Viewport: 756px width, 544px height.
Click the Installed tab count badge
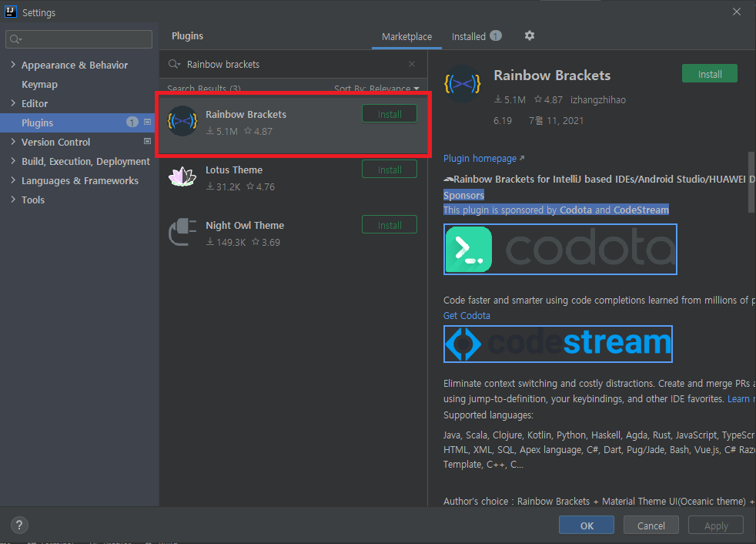(496, 35)
